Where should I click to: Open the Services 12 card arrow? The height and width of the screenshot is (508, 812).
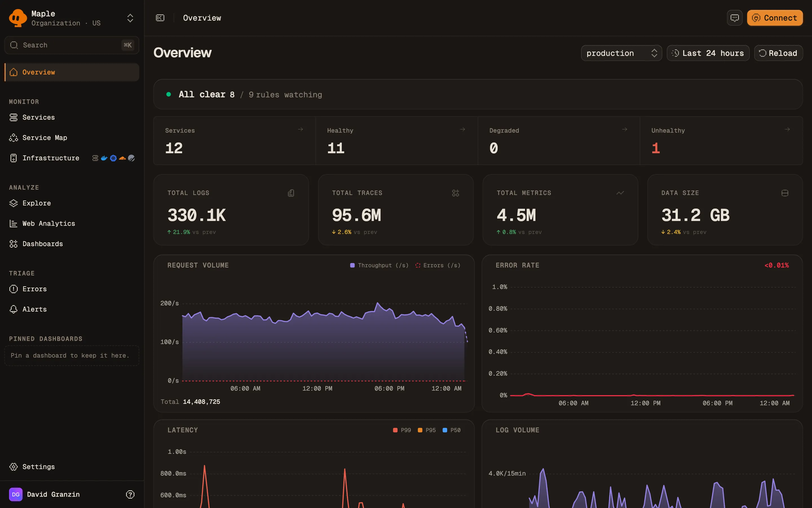300,129
